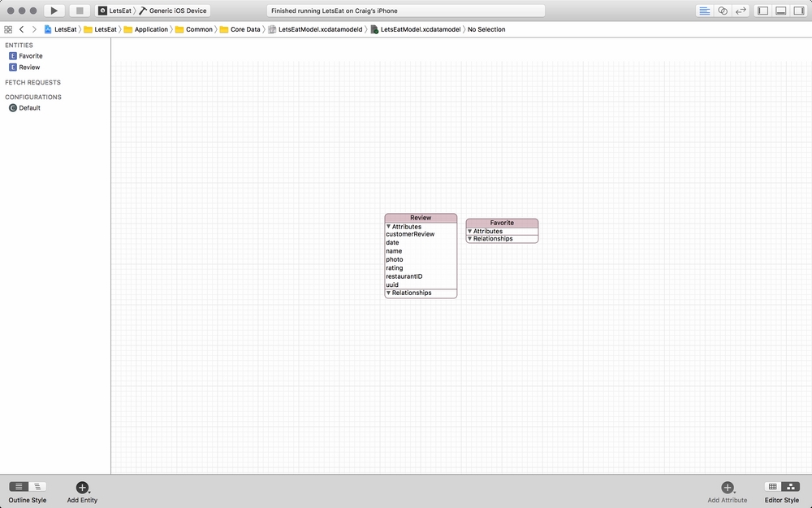Go forward in file history

[34, 29]
